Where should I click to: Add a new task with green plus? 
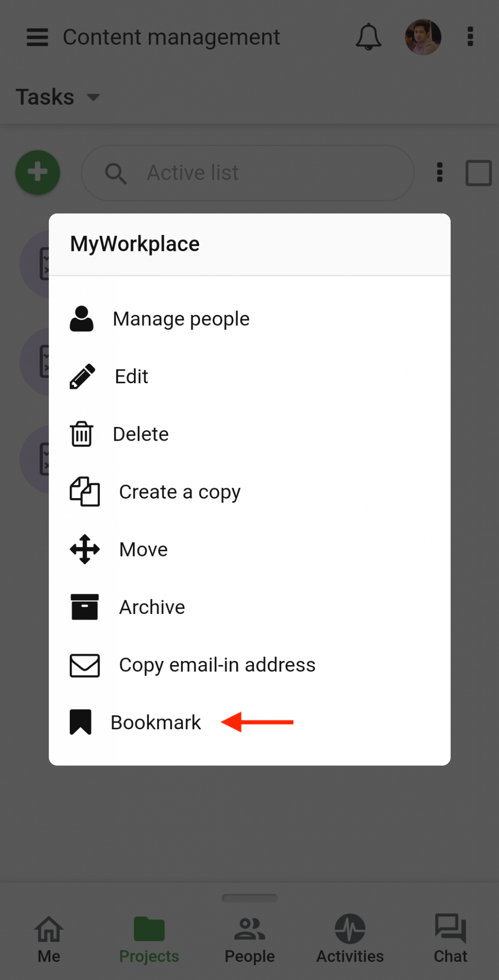click(x=38, y=172)
